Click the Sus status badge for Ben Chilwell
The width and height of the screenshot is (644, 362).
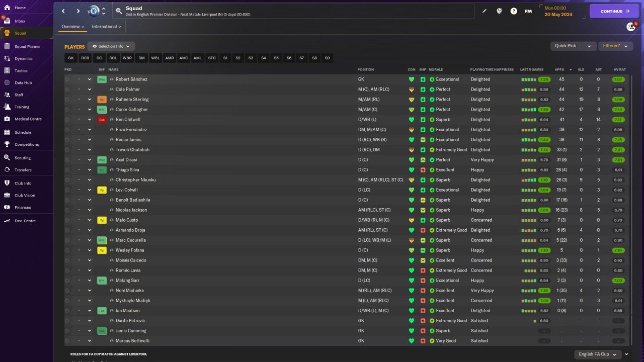[x=102, y=120]
